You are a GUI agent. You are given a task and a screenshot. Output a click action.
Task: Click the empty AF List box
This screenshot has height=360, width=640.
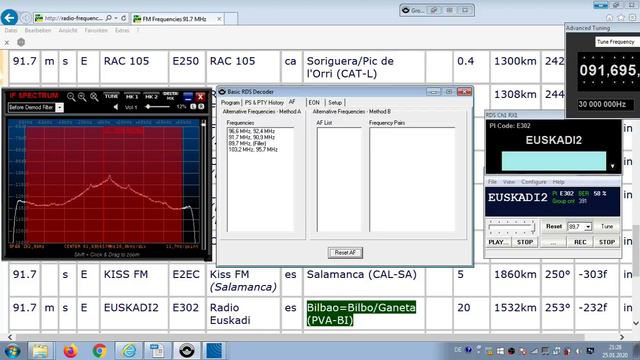(x=339, y=180)
